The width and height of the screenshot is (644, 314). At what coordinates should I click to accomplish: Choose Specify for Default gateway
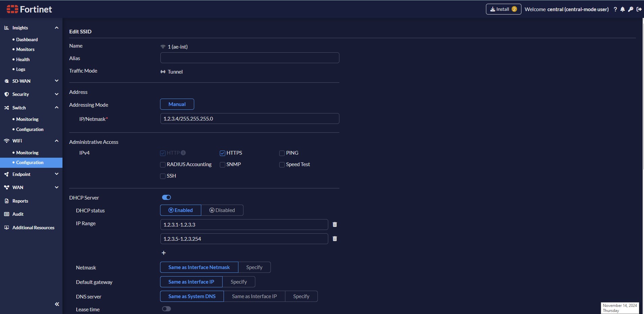click(x=238, y=282)
